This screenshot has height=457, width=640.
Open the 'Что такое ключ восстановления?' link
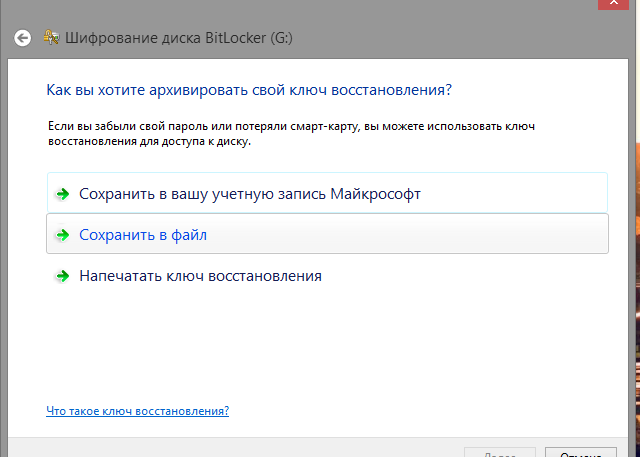click(138, 410)
